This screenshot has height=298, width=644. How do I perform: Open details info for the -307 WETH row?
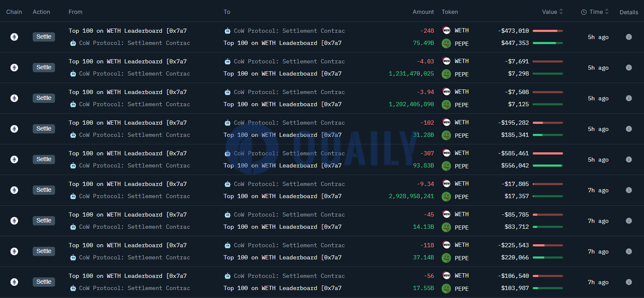pyautogui.click(x=628, y=159)
